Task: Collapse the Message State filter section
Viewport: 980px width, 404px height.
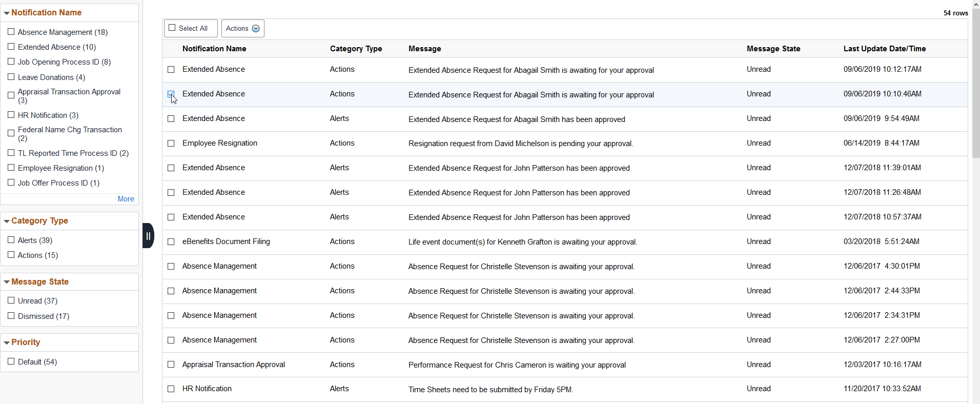Action: pos(7,282)
